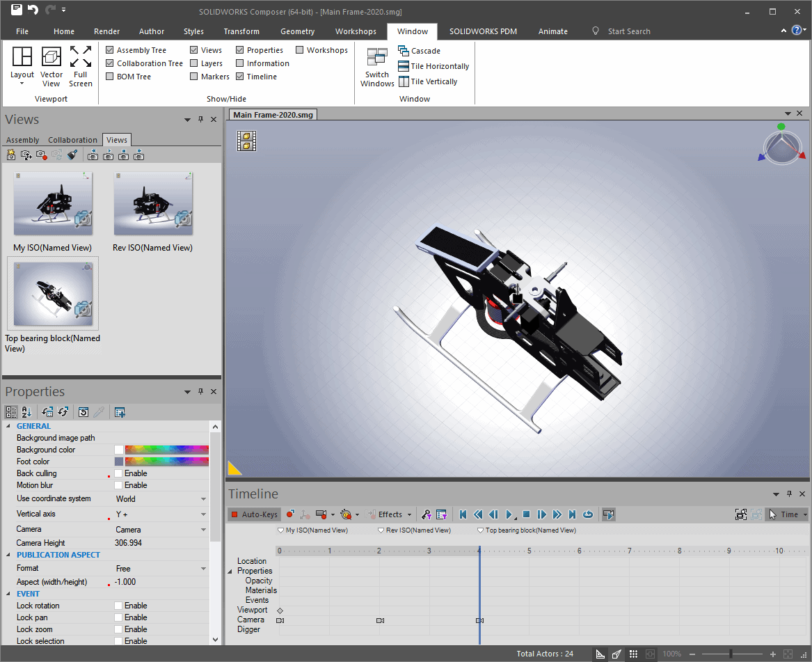Collapse the EVENT section

(x=8, y=594)
